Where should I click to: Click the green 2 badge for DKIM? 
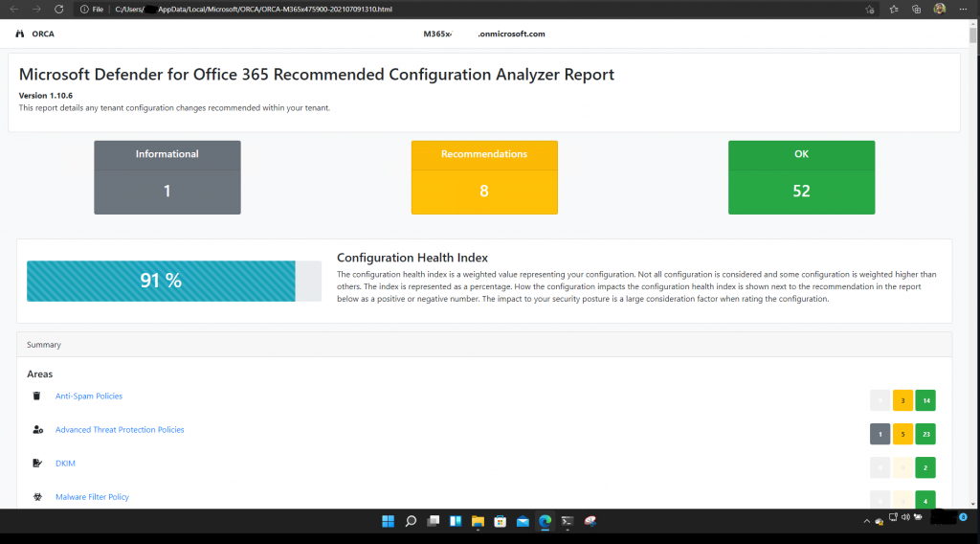[x=925, y=467]
